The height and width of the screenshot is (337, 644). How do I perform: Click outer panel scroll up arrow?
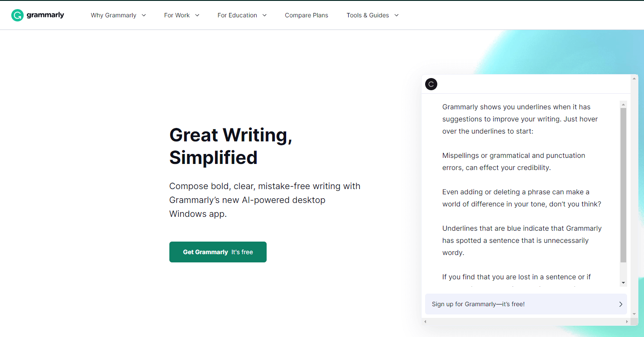[635, 78]
